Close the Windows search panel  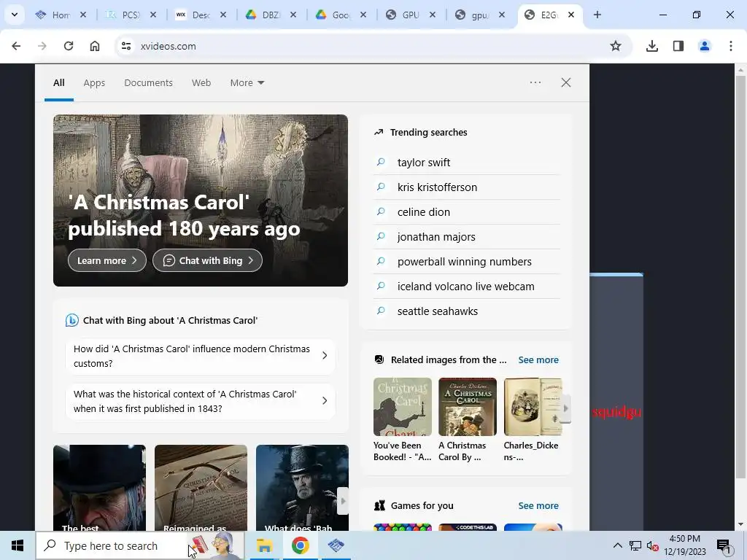point(566,82)
